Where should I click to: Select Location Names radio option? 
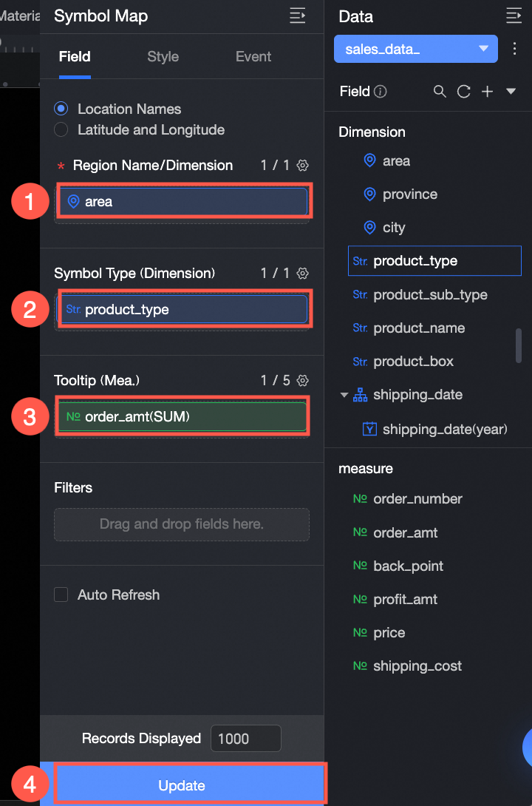(x=61, y=109)
